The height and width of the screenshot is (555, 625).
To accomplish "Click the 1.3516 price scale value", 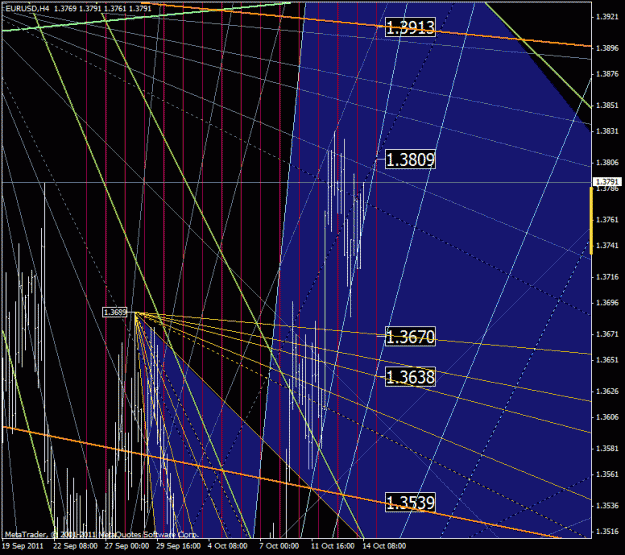I will (x=607, y=531).
